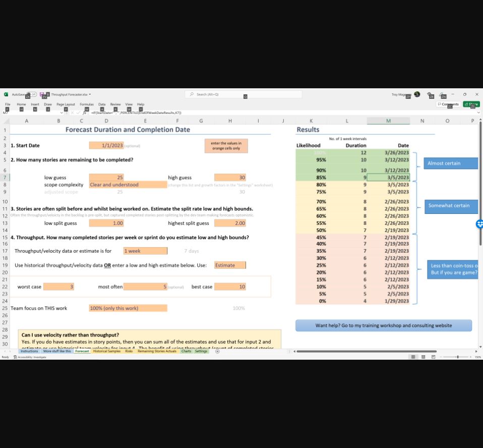483x448 pixels.
Task: Click the 'Less than coin-toss' blue callout
Action: click(453, 269)
